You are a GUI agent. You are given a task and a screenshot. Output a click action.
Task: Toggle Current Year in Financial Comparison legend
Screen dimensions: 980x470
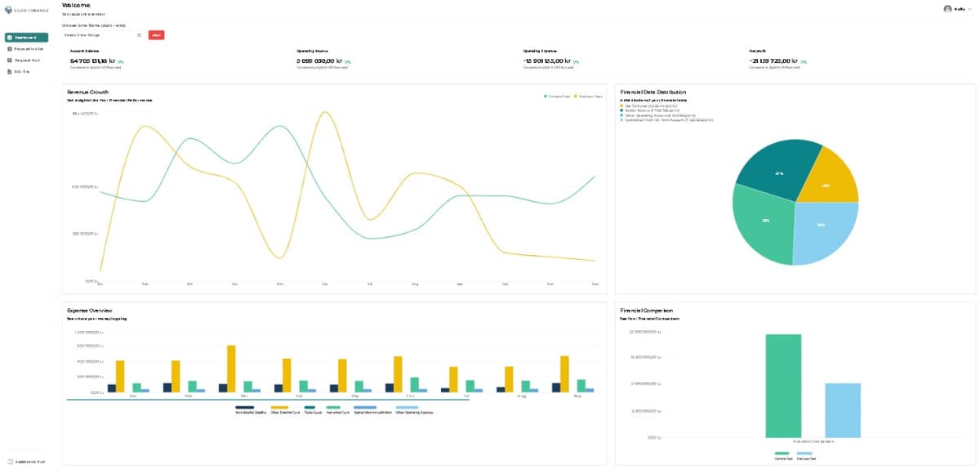click(782, 454)
